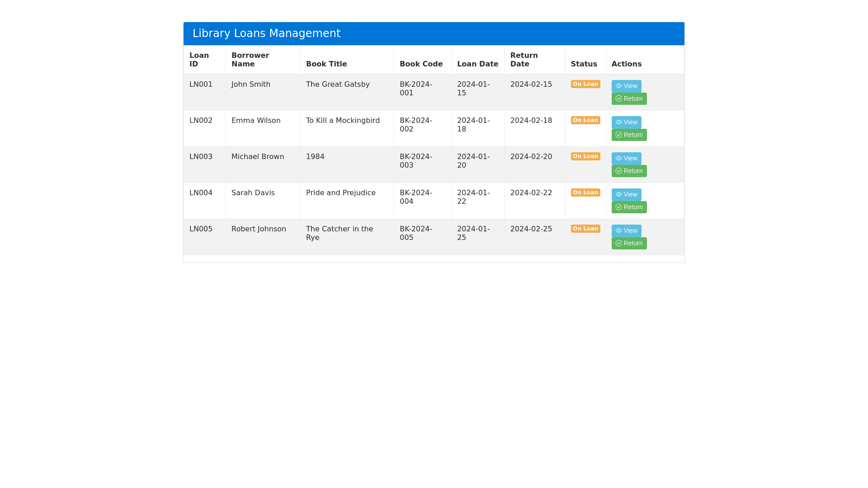
Task: Select book code BK-2024-004 cell
Action: coord(415,197)
